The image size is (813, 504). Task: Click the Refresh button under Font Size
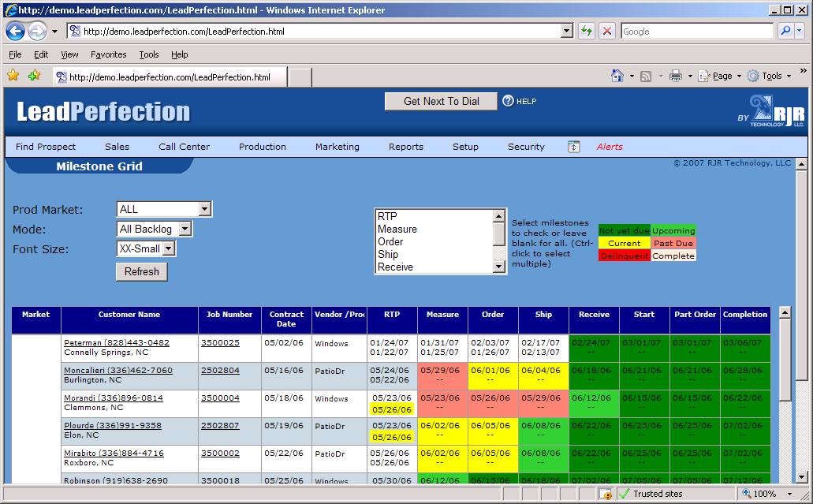(142, 271)
